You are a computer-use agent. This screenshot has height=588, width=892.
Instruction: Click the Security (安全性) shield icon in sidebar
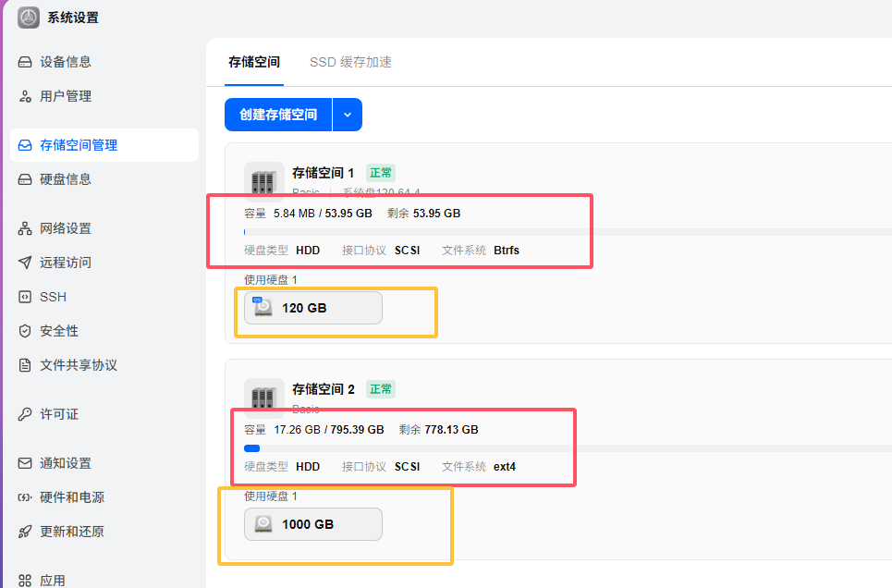25,331
